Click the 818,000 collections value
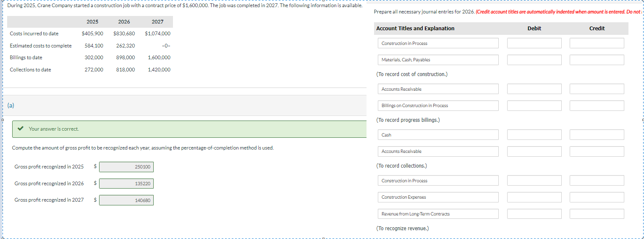The width and height of the screenshot is (644, 239). pos(126,70)
